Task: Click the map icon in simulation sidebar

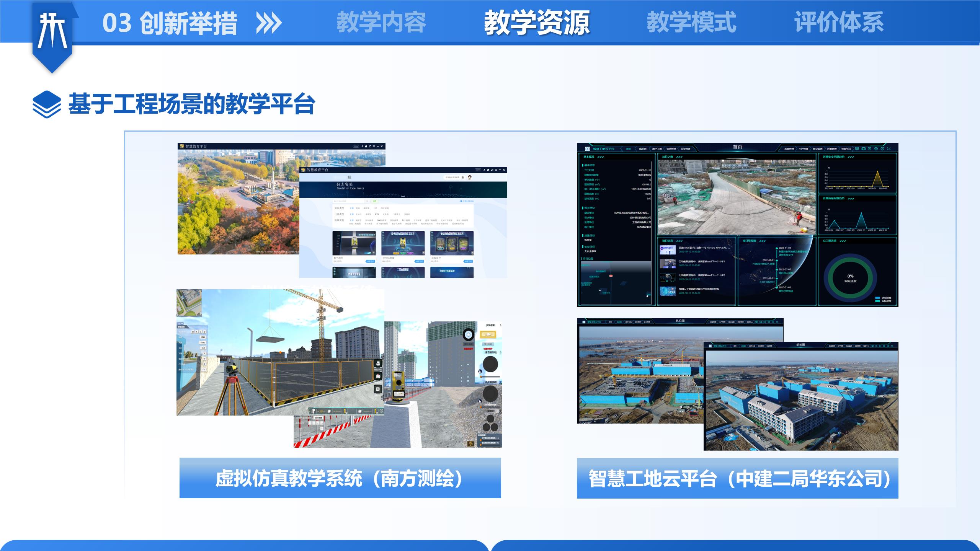Action: click(x=378, y=377)
